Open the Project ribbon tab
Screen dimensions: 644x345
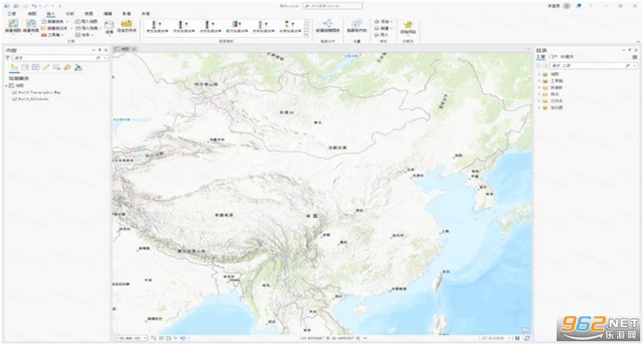[11, 14]
